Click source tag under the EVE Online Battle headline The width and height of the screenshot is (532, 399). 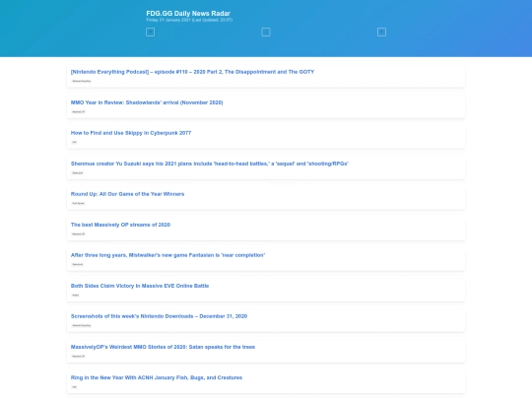pyautogui.click(x=75, y=296)
